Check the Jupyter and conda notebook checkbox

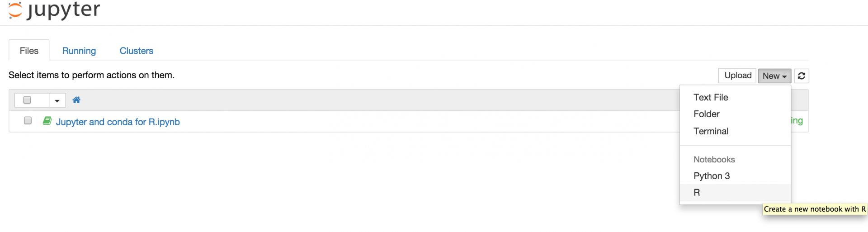point(28,121)
